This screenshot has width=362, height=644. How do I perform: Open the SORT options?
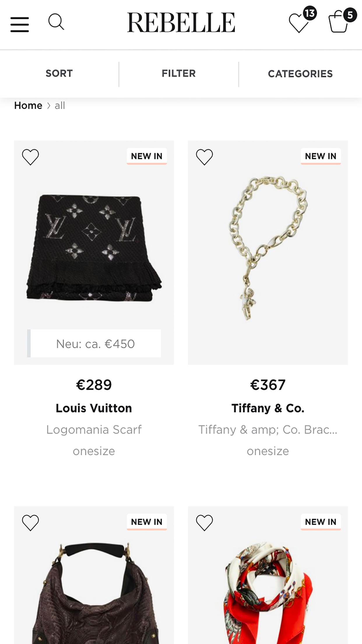tap(59, 73)
